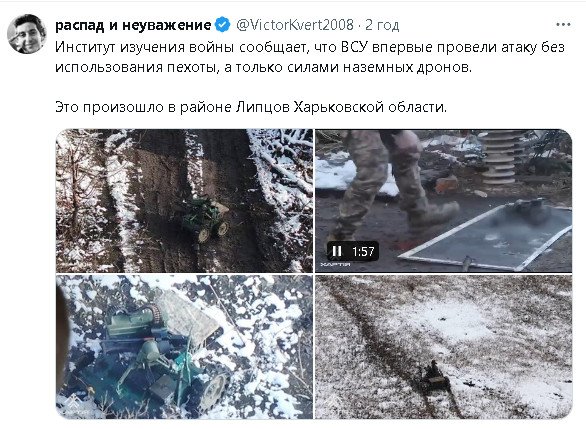Click the ХАРТІЯ watermark on the video

click(x=335, y=265)
